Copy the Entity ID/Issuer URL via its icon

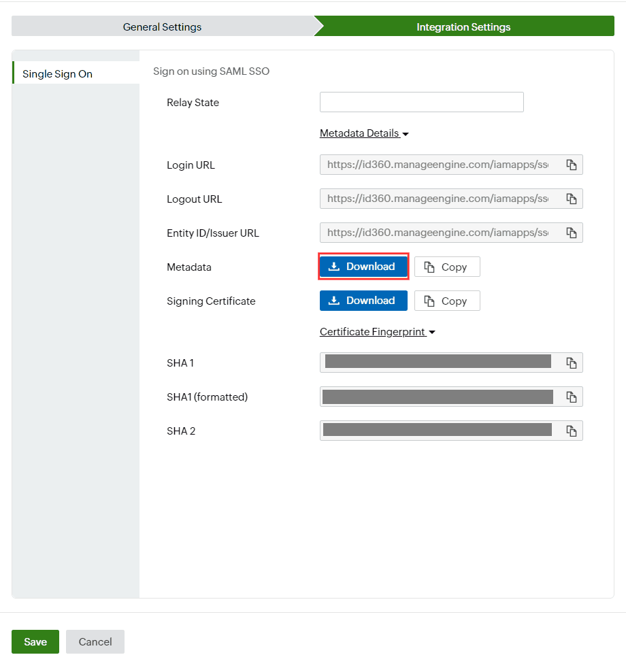[572, 232]
